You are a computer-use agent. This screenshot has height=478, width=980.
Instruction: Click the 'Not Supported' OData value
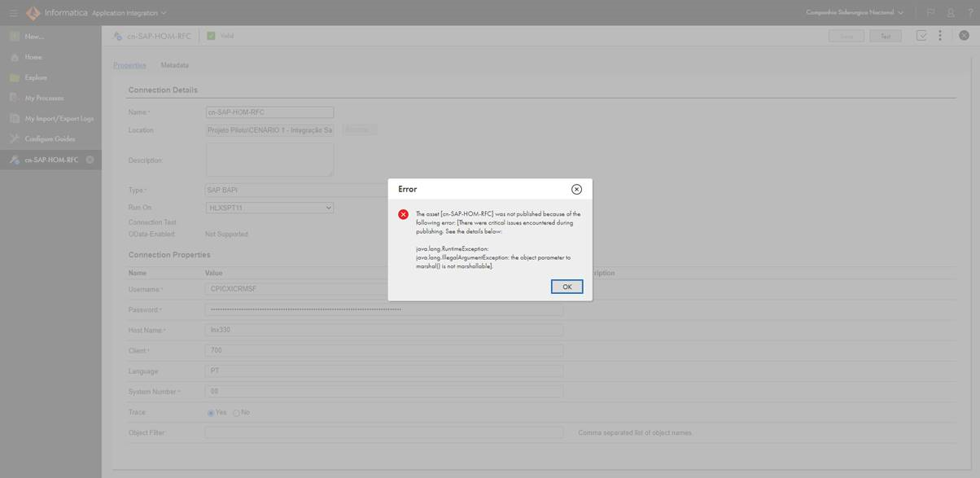click(x=226, y=235)
